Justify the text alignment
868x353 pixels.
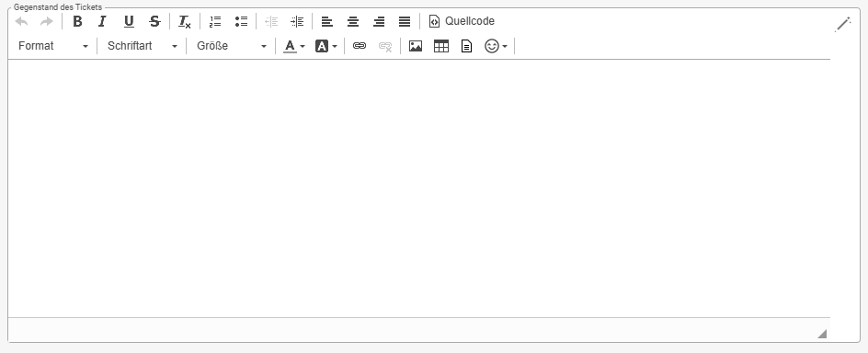[405, 21]
